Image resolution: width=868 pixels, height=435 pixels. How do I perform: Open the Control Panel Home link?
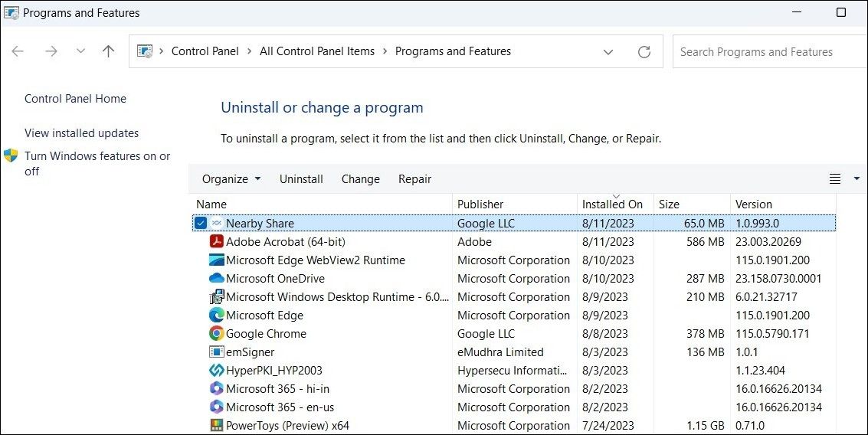(x=75, y=99)
